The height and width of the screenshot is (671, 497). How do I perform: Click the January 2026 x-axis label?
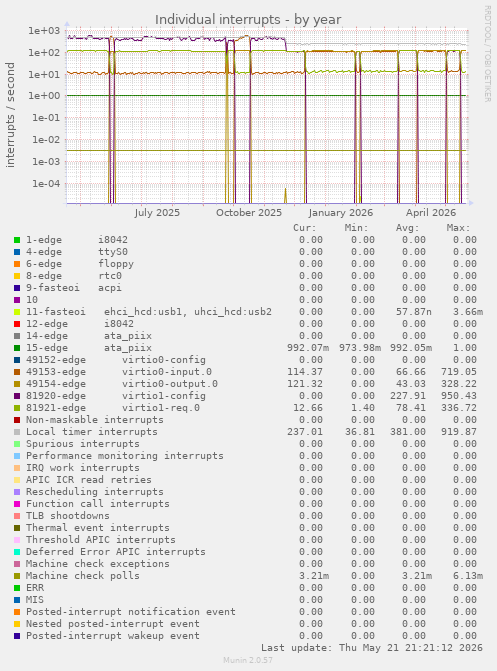(341, 213)
